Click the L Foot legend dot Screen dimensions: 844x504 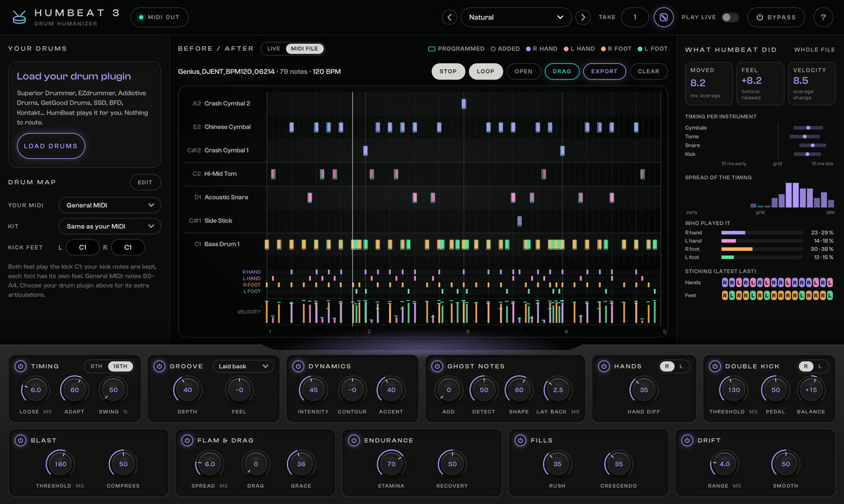click(640, 49)
